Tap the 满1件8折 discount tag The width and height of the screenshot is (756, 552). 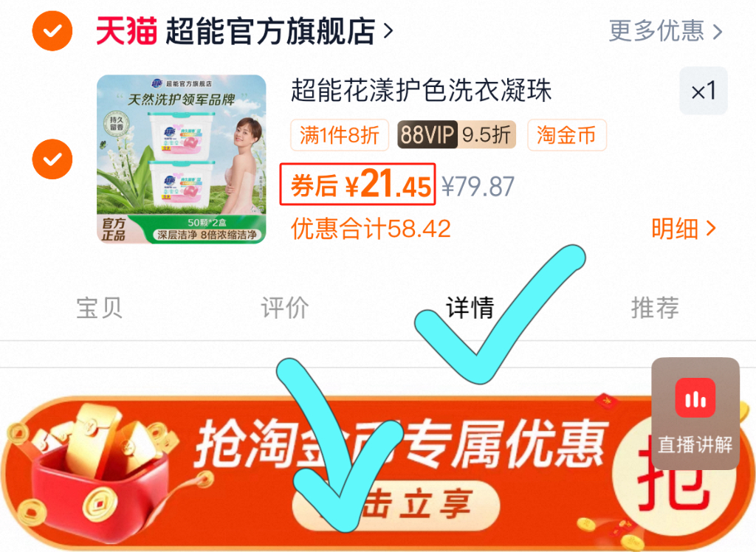point(340,135)
